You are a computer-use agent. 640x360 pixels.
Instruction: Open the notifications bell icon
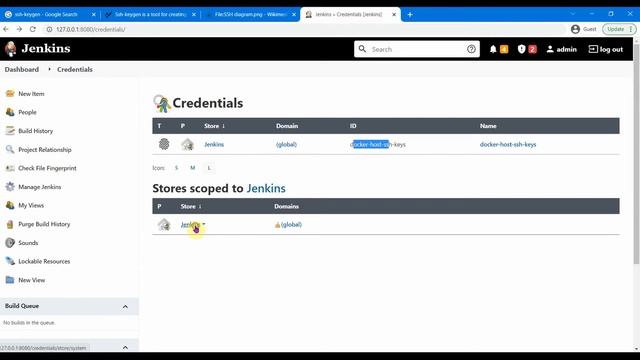point(493,49)
